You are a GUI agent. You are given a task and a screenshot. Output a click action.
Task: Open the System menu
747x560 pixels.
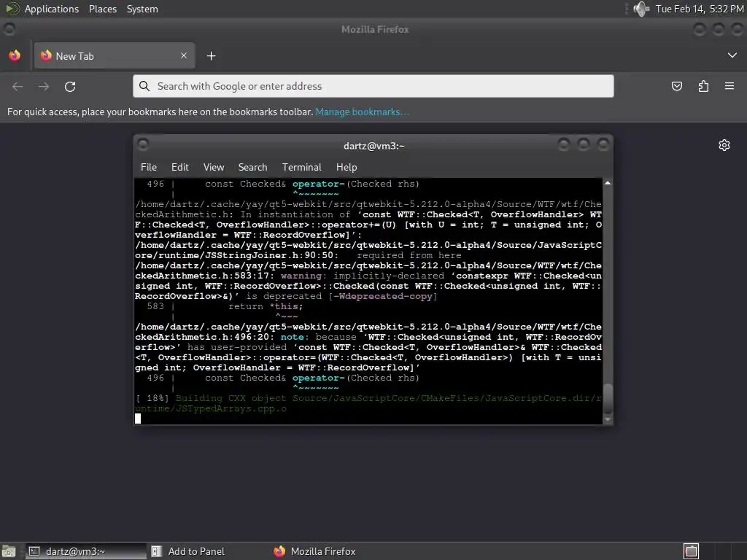coord(142,9)
